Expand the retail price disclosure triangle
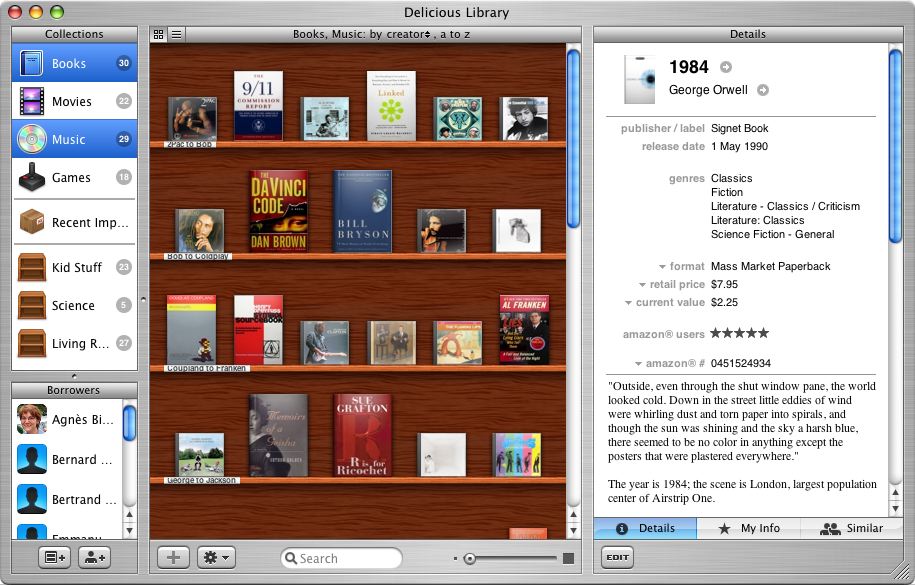The height and width of the screenshot is (585, 915). (642, 285)
